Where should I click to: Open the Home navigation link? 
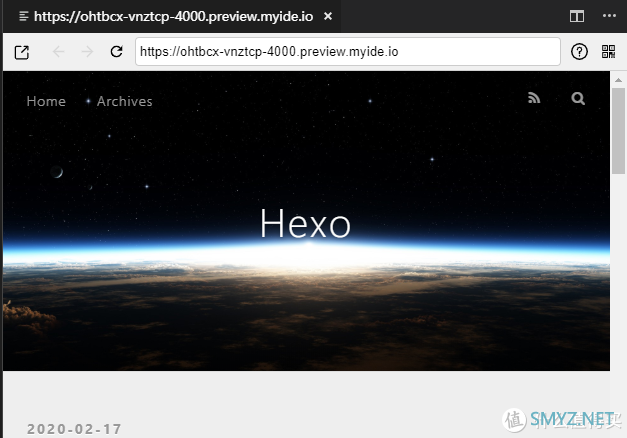click(x=46, y=101)
